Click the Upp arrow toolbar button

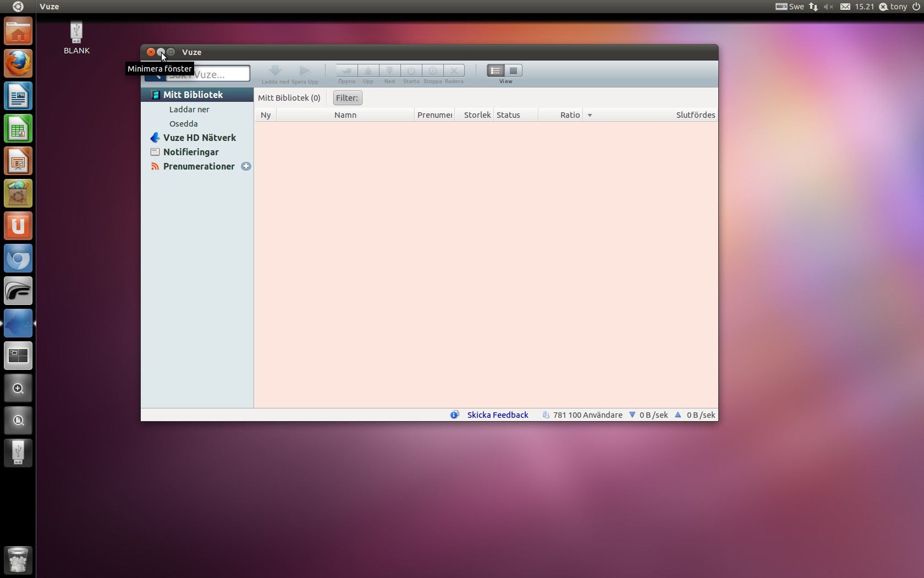(368, 70)
